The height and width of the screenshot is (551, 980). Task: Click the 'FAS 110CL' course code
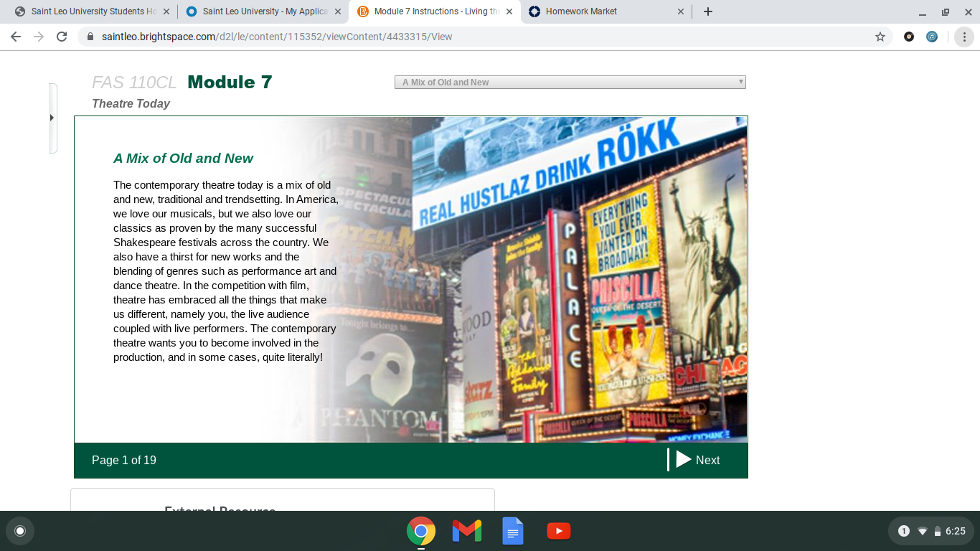[x=134, y=83]
